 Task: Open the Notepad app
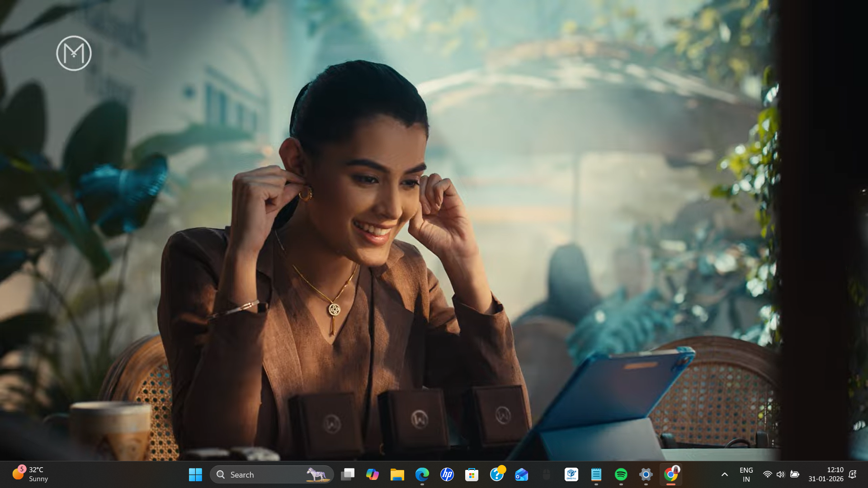pyautogui.click(x=596, y=474)
